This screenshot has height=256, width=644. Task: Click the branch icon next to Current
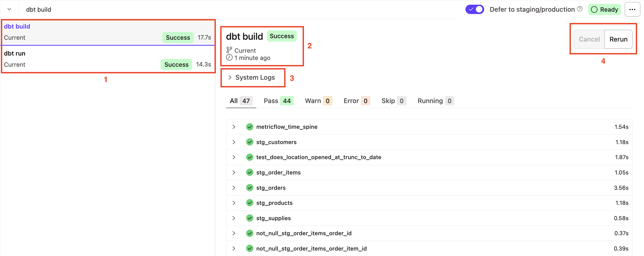click(x=229, y=50)
